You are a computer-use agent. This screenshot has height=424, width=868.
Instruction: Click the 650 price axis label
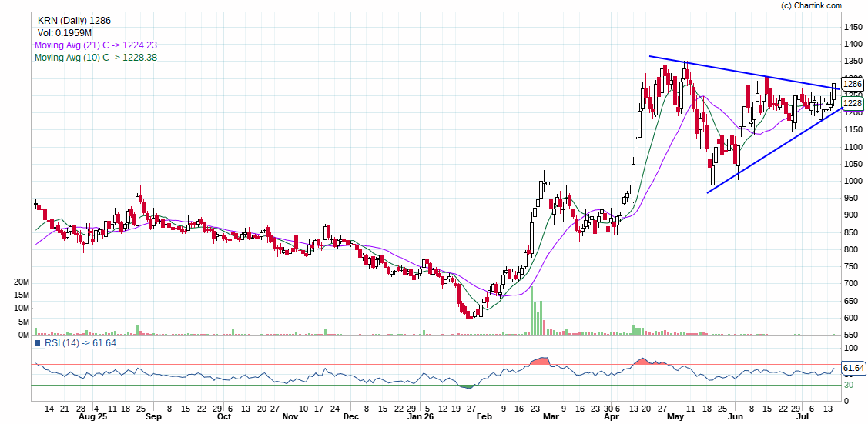(x=851, y=302)
